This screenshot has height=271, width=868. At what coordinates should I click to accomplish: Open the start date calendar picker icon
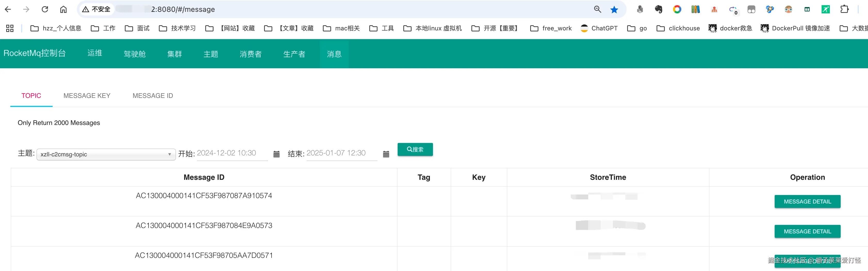pos(276,154)
